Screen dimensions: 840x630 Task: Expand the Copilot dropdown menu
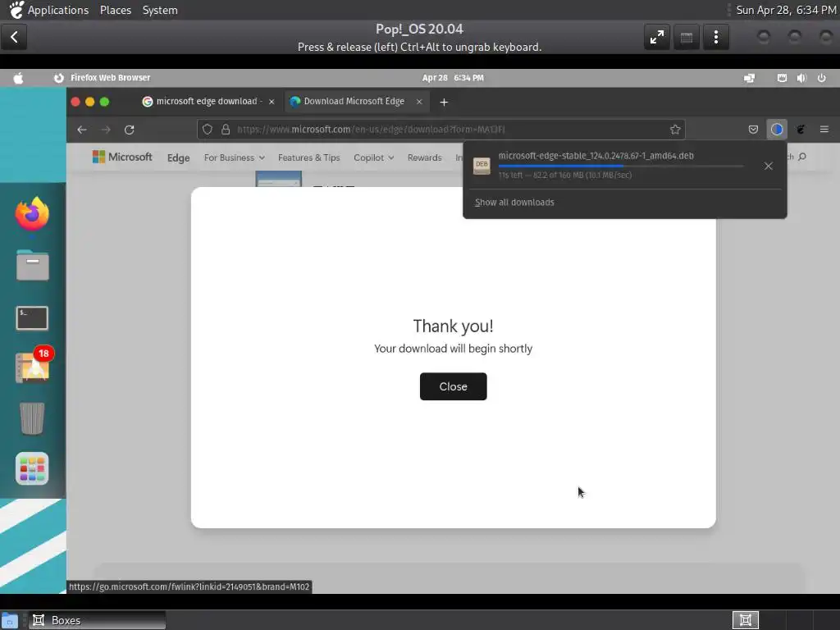(373, 157)
